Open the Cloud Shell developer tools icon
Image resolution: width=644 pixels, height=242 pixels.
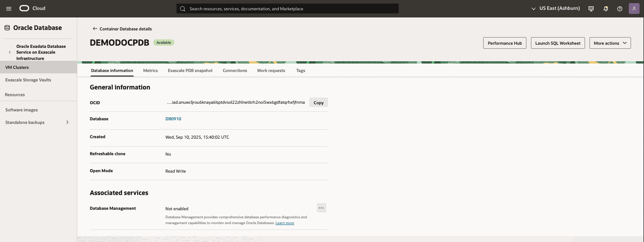(591, 8)
